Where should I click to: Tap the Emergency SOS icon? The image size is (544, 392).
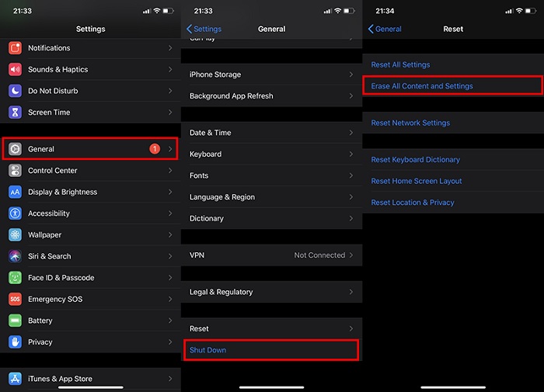[x=15, y=299]
